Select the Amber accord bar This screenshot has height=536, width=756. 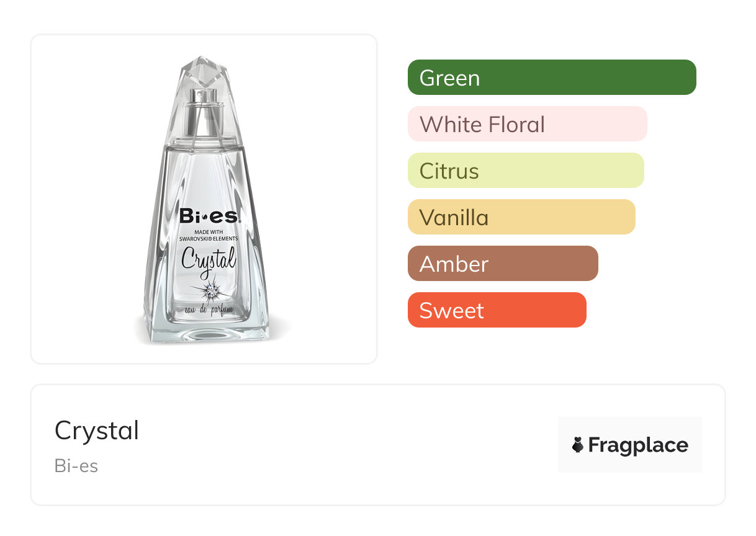point(503,264)
